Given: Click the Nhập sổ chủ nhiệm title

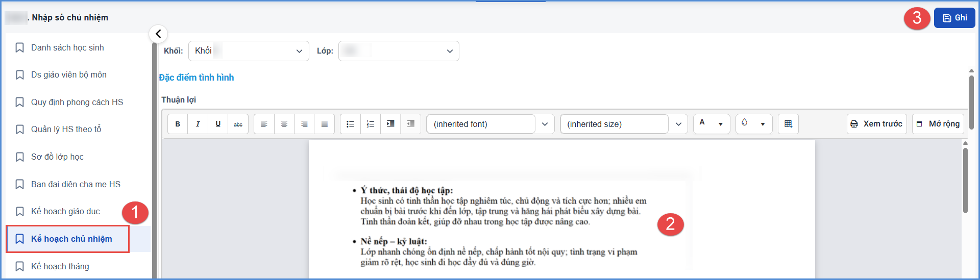Looking at the screenshot, I should coord(70,17).
